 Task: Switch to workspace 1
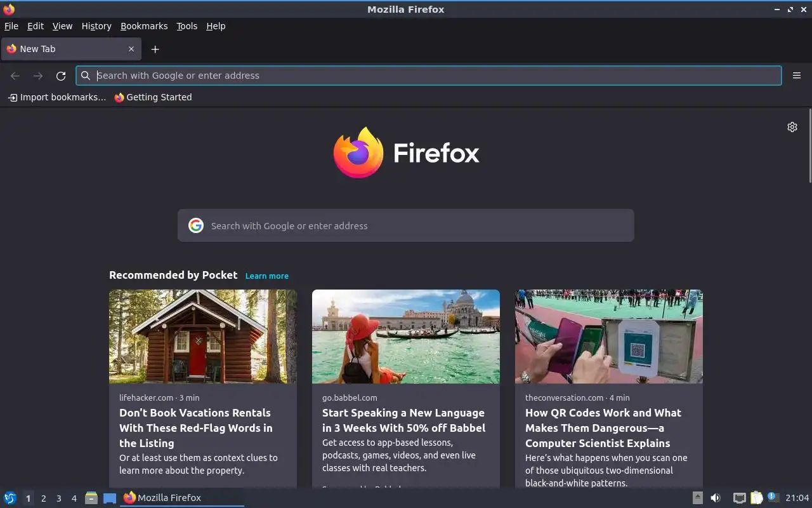pyautogui.click(x=28, y=498)
